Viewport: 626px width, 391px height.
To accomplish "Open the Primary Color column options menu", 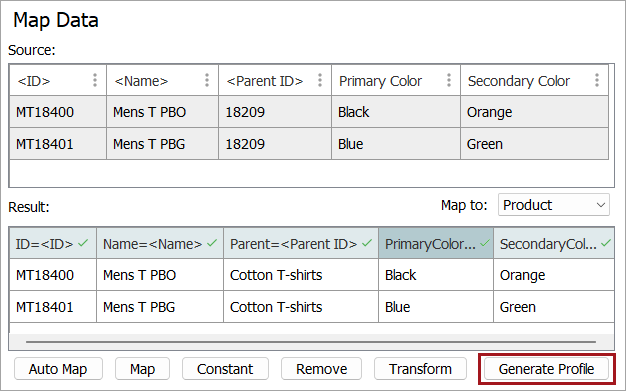I will (x=449, y=80).
